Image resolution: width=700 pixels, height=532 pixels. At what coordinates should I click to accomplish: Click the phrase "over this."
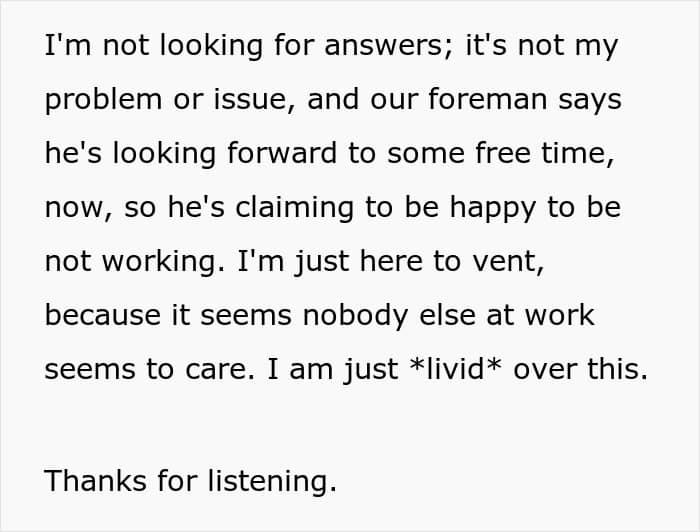point(580,370)
